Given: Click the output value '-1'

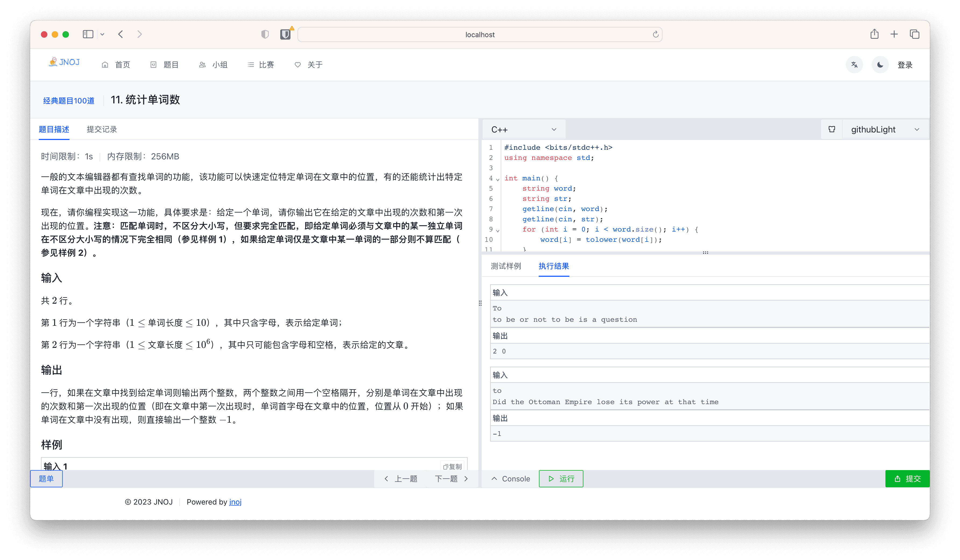Looking at the screenshot, I should tap(497, 433).
